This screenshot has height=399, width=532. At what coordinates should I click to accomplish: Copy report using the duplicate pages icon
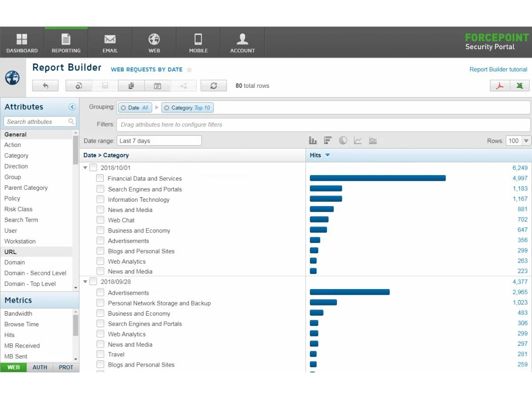(131, 86)
